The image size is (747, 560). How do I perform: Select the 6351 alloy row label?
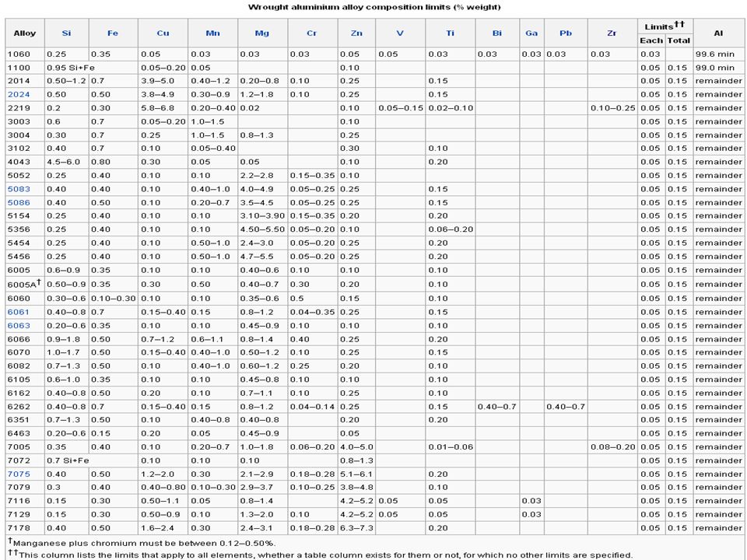(19, 419)
